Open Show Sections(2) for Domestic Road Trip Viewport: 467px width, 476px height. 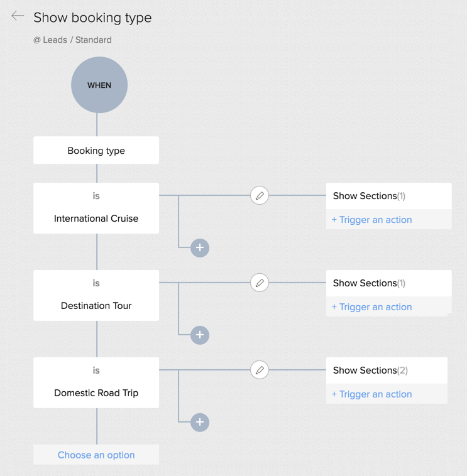[370, 371]
